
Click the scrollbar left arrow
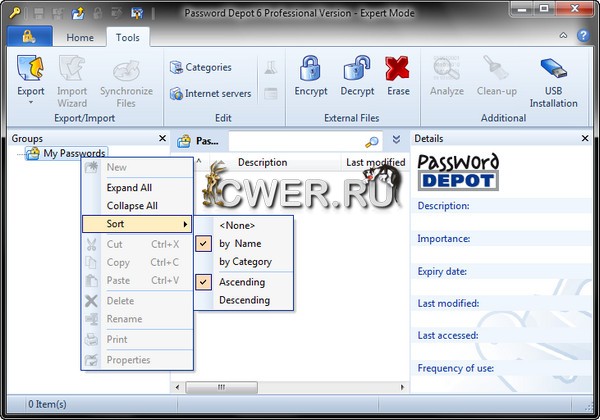177,387
